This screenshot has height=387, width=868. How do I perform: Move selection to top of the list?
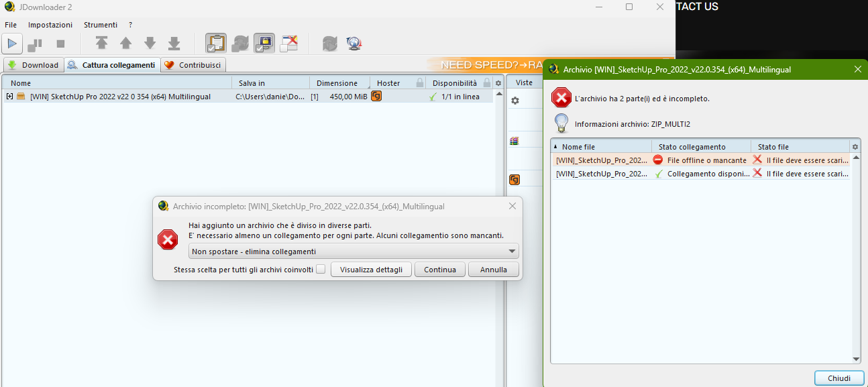click(101, 44)
